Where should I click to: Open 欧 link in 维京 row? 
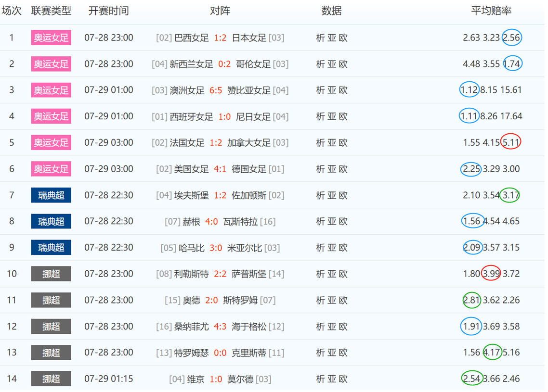(343, 379)
